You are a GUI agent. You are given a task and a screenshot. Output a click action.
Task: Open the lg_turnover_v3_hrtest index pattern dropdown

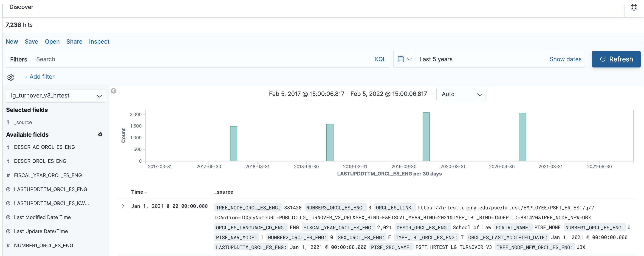click(x=56, y=96)
